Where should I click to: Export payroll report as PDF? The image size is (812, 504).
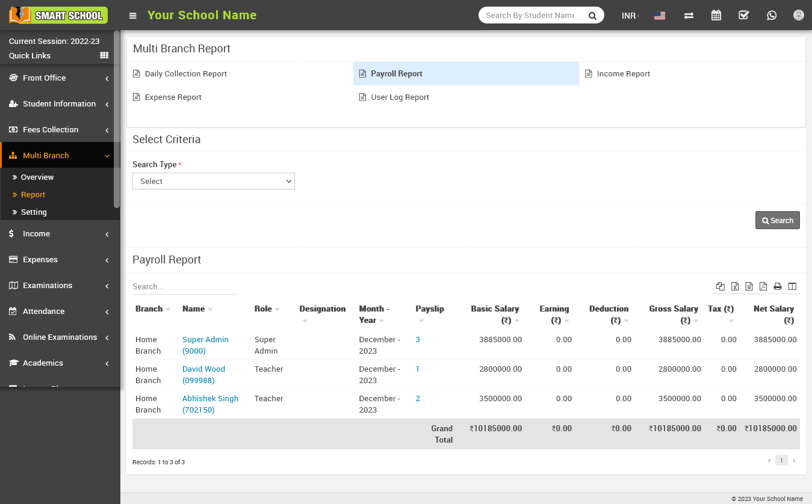pyautogui.click(x=763, y=286)
